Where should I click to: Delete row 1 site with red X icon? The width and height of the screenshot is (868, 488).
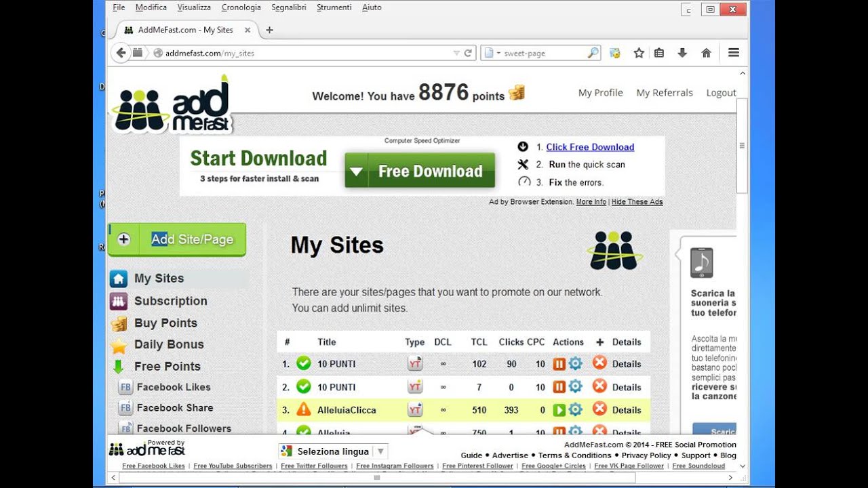coord(599,363)
